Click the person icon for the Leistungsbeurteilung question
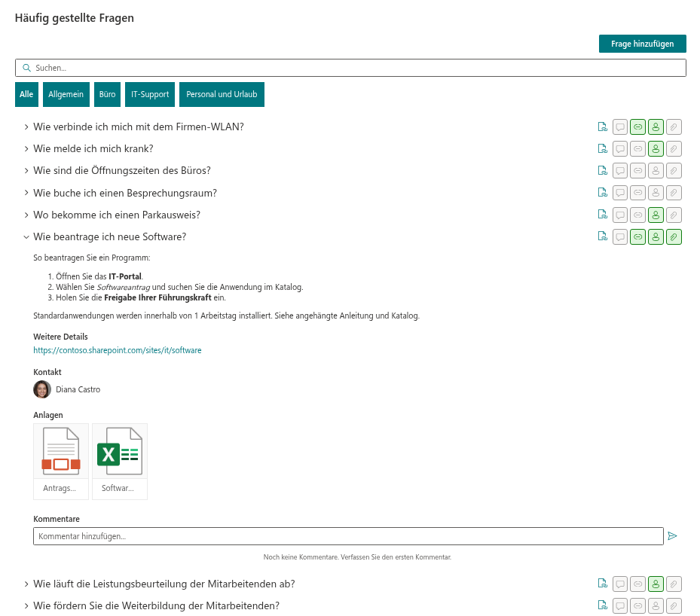The image size is (700, 616). pyautogui.click(x=656, y=584)
